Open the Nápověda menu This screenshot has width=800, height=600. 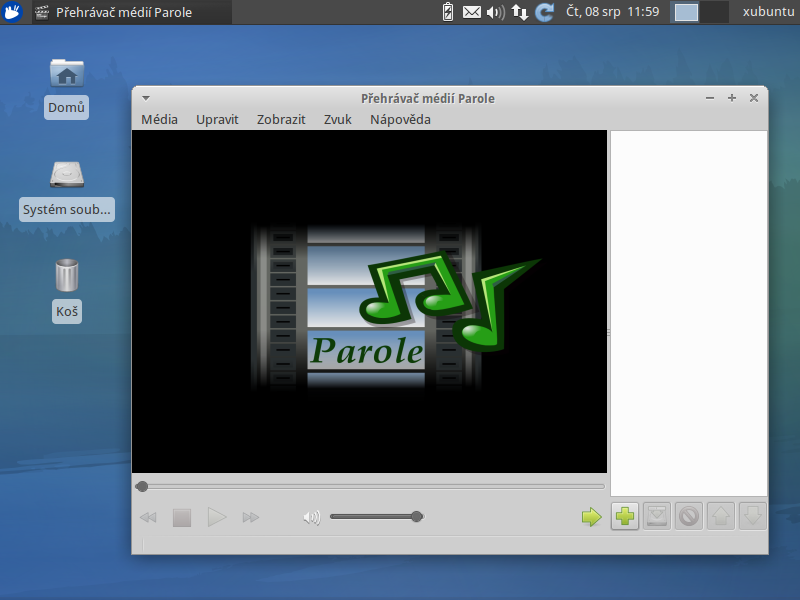click(x=399, y=118)
